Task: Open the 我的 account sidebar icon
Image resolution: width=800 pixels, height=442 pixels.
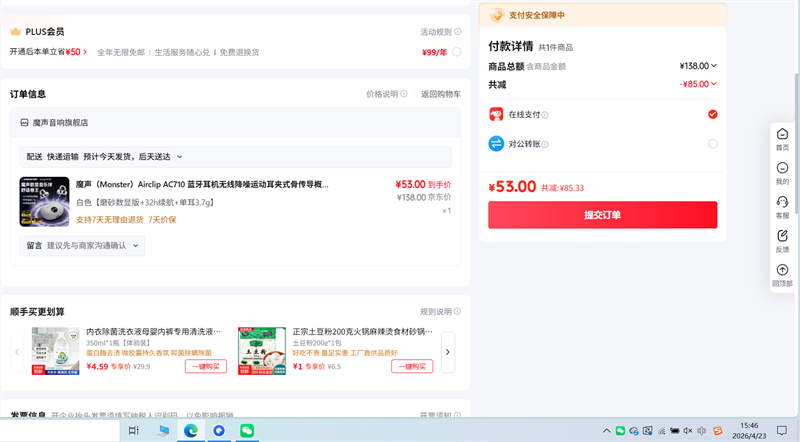Action: (x=782, y=168)
